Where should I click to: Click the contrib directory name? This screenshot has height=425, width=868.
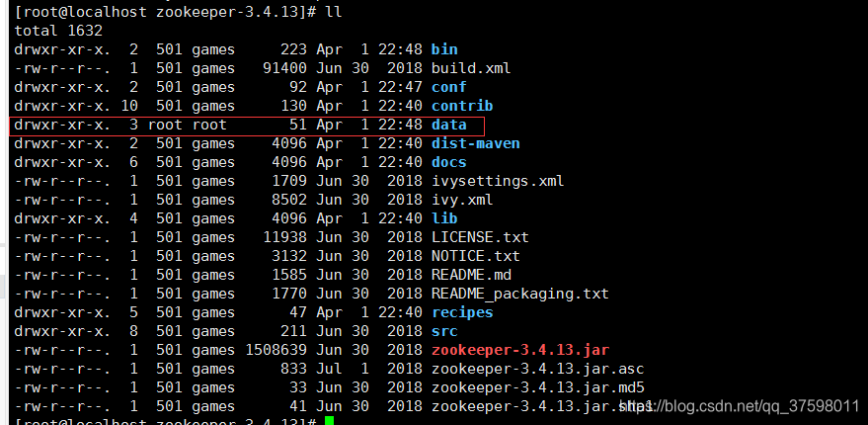click(x=462, y=106)
